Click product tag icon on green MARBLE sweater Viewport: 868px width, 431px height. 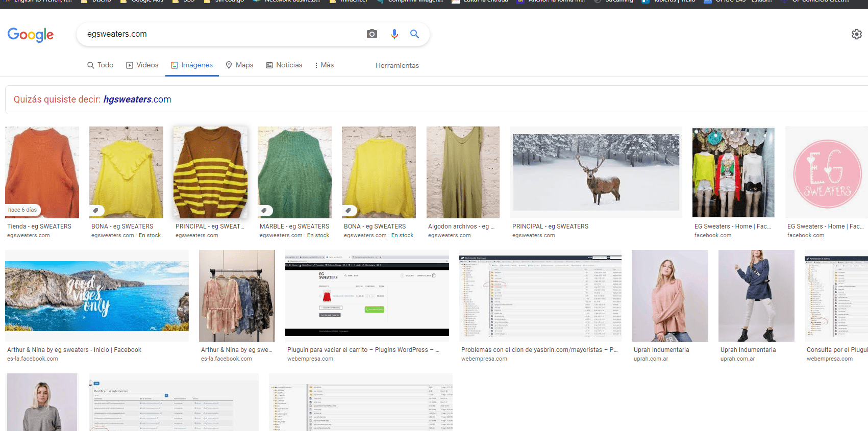264,210
